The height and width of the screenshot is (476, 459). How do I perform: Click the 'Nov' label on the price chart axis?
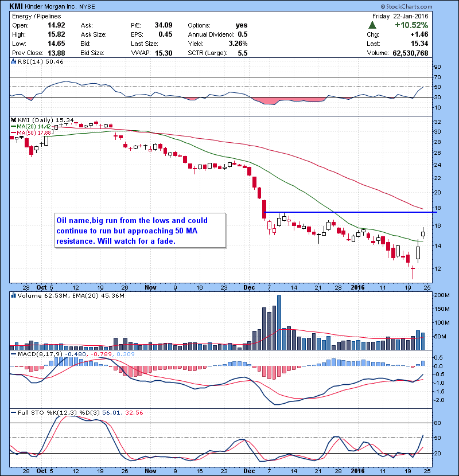(x=150, y=287)
